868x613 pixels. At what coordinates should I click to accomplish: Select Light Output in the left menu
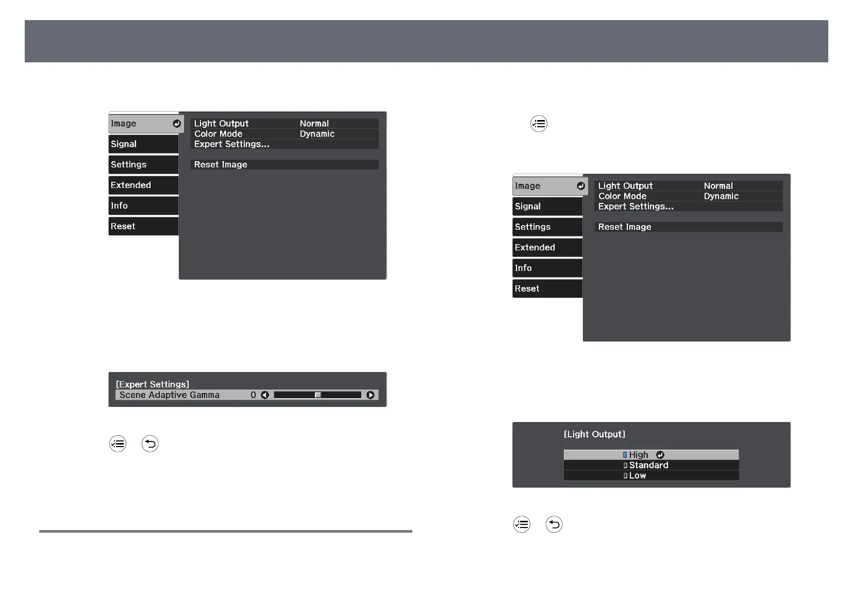[x=285, y=124]
